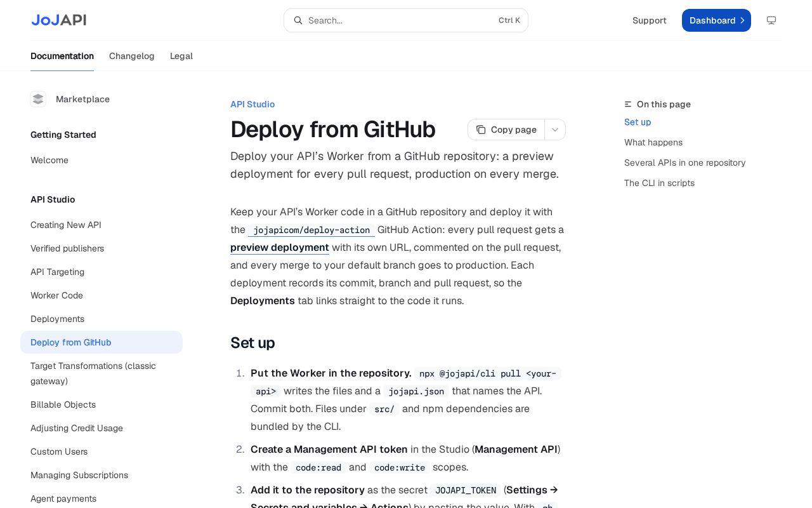Jump to The CLI in scripts section
The width and height of the screenshot is (812, 508).
(x=659, y=183)
